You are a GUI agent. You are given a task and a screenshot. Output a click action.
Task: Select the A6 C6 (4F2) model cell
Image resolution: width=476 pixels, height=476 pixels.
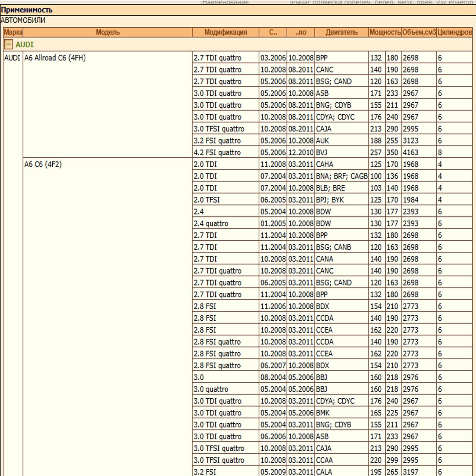[43, 164]
